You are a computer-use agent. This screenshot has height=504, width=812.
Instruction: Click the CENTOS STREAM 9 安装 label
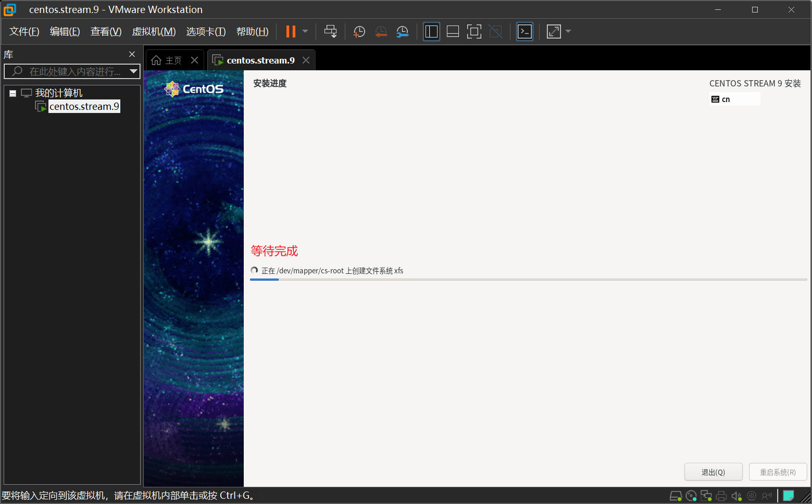(x=755, y=83)
